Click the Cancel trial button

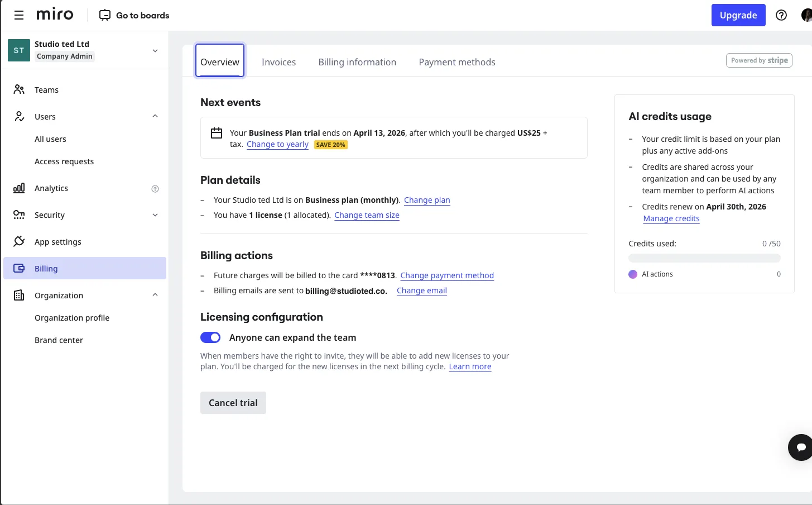pyautogui.click(x=233, y=403)
